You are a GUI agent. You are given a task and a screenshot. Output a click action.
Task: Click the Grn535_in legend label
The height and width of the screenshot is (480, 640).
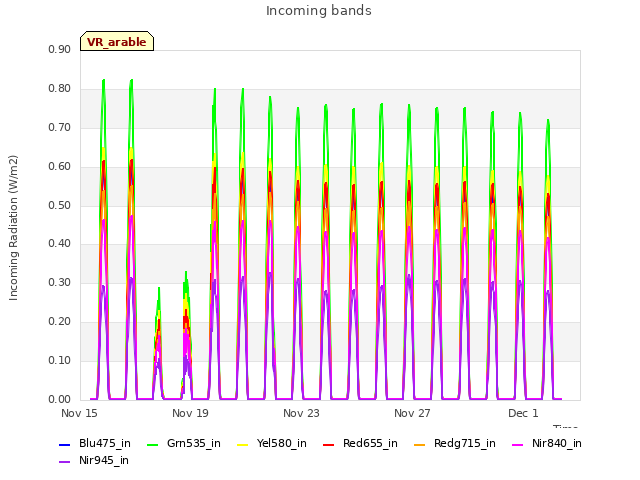(194, 443)
